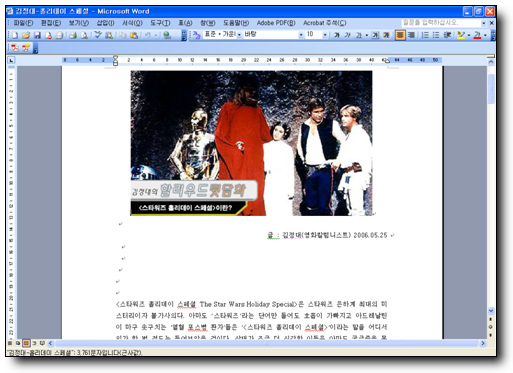Click the Print icon in the toolbar
The image size is (513, 373).
73,35
